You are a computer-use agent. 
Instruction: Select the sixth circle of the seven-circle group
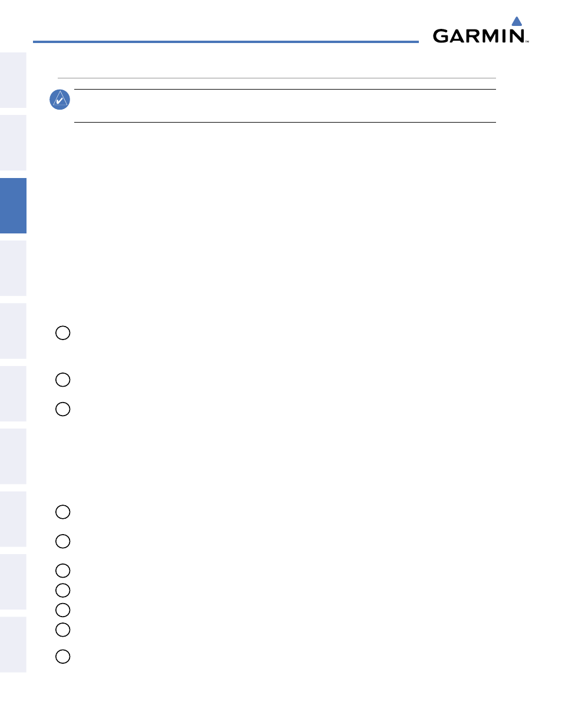click(63, 630)
